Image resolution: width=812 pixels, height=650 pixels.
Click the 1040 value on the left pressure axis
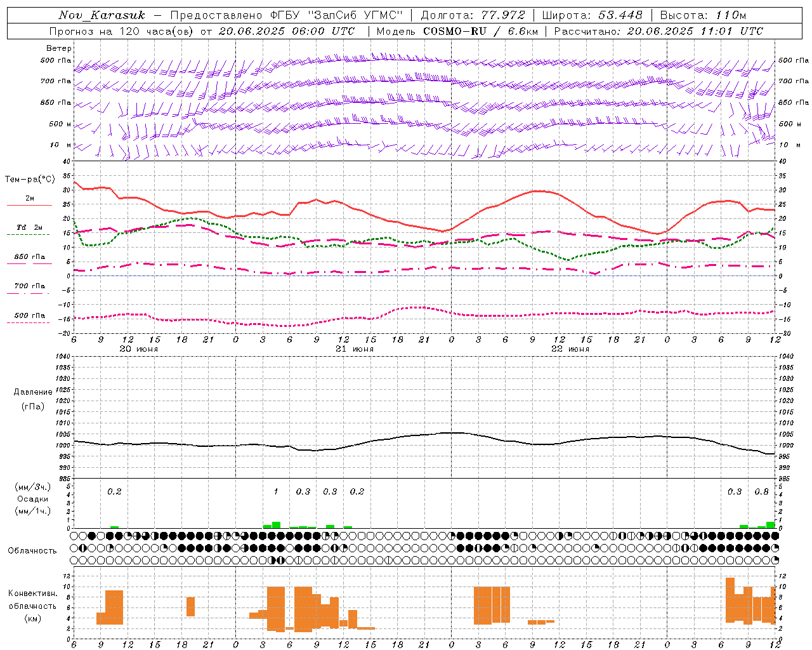[62, 356]
